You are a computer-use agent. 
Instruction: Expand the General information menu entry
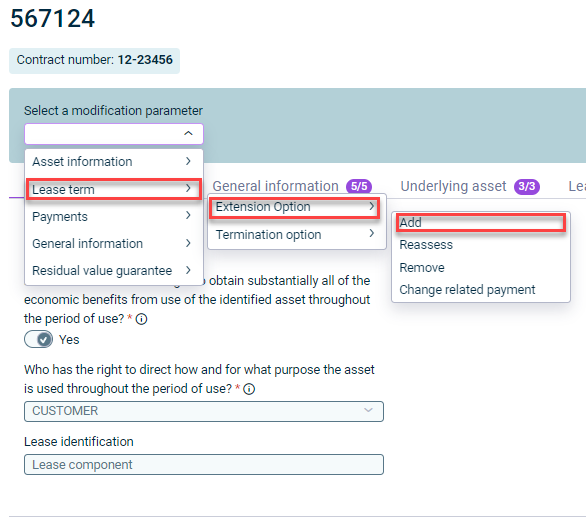(114, 243)
